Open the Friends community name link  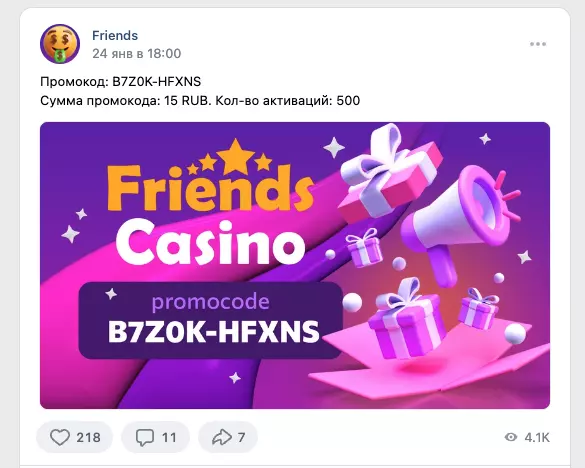[x=115, y=35]
